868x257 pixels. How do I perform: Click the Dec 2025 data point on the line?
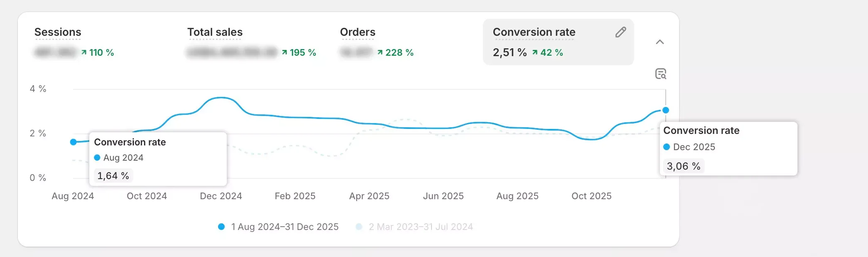click(x=666, y=110)
